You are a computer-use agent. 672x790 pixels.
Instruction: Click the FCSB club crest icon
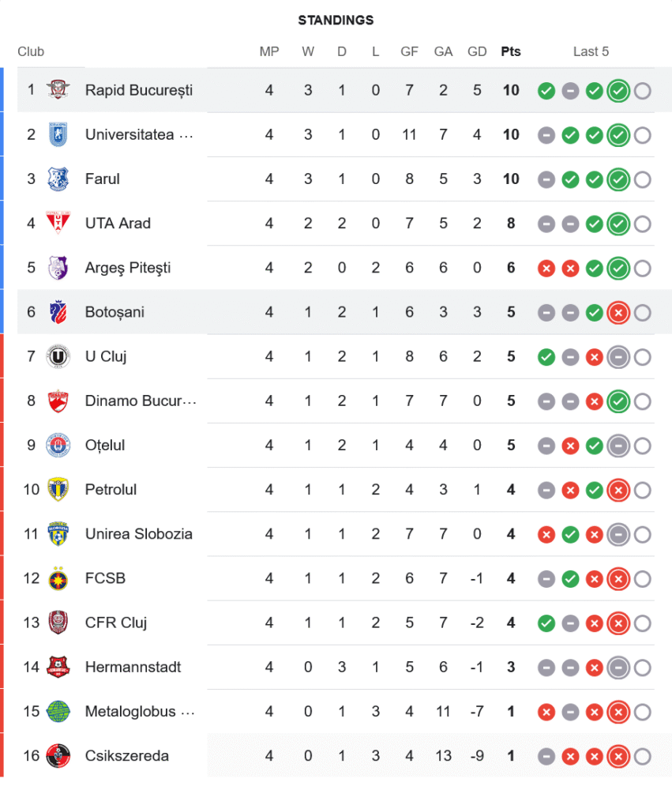coord(58,578)
